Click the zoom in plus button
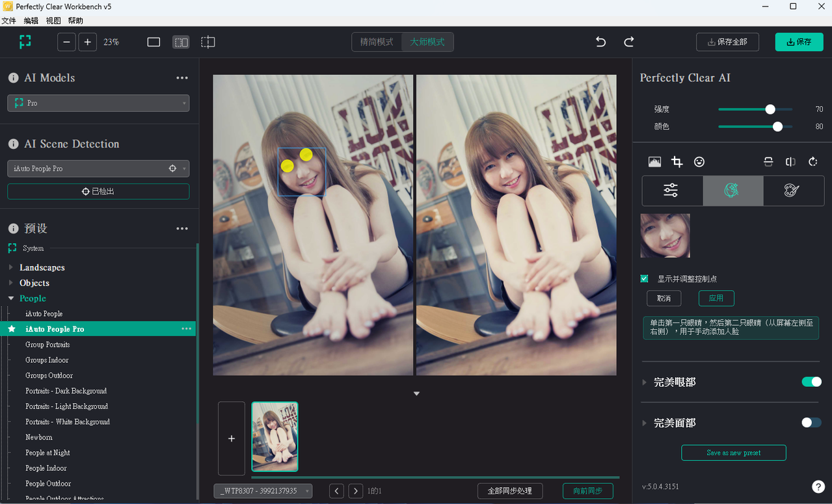 pyautogui.click(x=88, y=42)
